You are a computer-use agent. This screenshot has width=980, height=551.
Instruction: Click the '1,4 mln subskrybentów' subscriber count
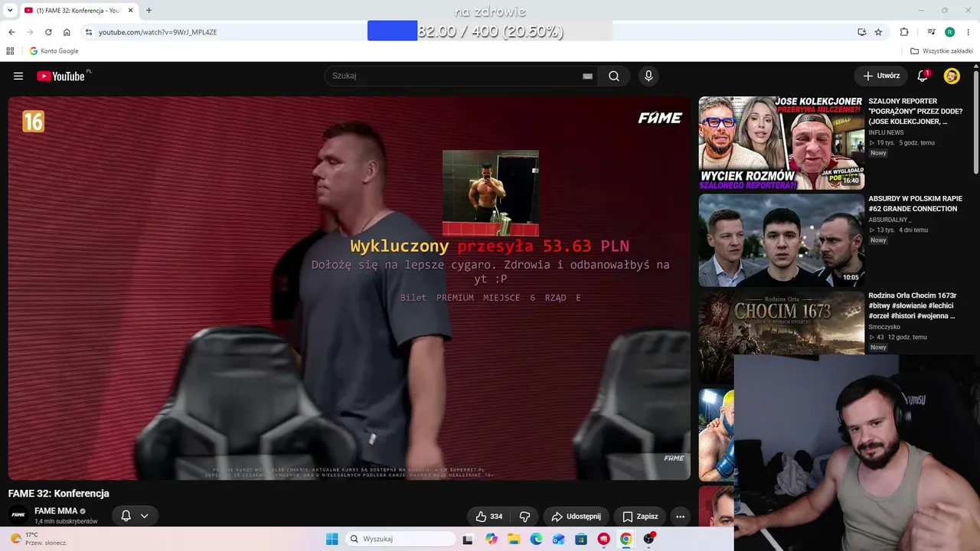click(x=66, y=522)
